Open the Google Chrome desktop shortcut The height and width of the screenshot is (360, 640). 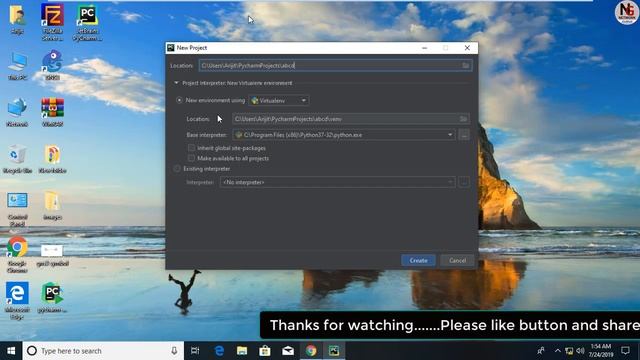coord(17,255)
